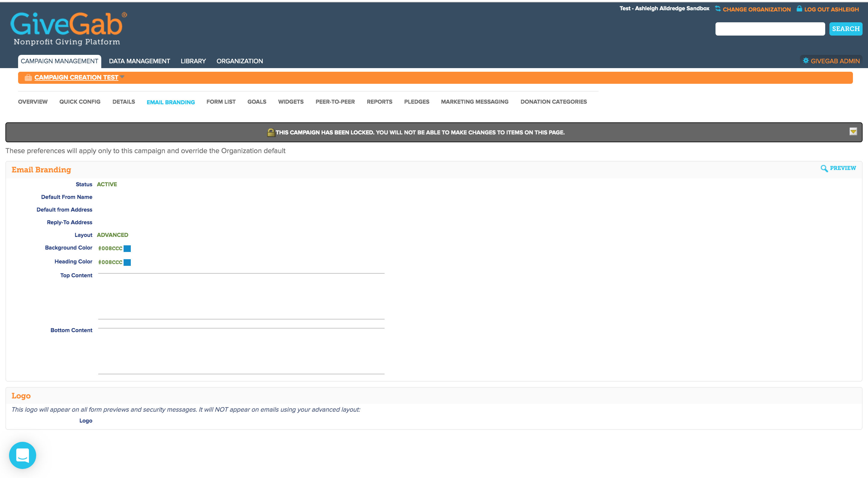Click the ACTIVE status value
The height and width of the screenshot is (478, 868).
coord(107,184)
